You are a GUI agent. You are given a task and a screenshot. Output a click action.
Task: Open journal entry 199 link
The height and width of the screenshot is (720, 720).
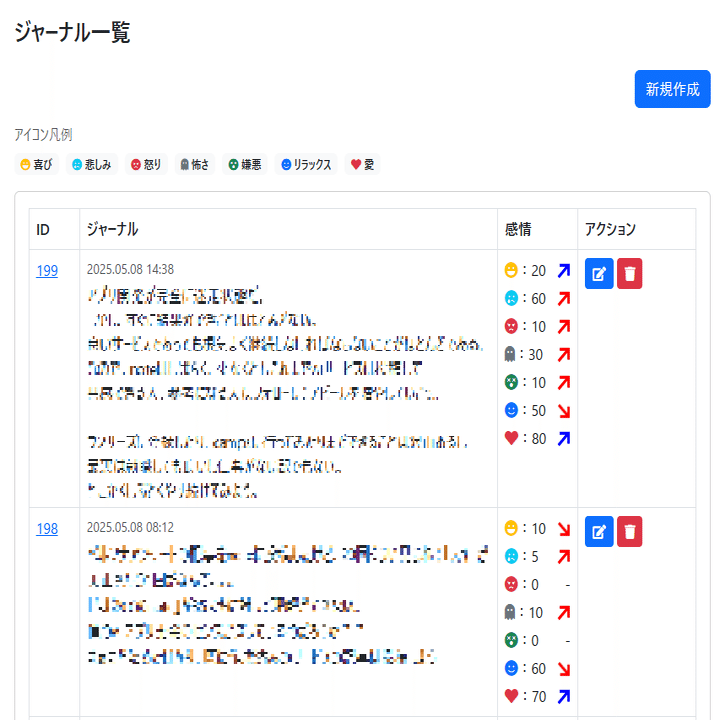(x=47, y=271)
